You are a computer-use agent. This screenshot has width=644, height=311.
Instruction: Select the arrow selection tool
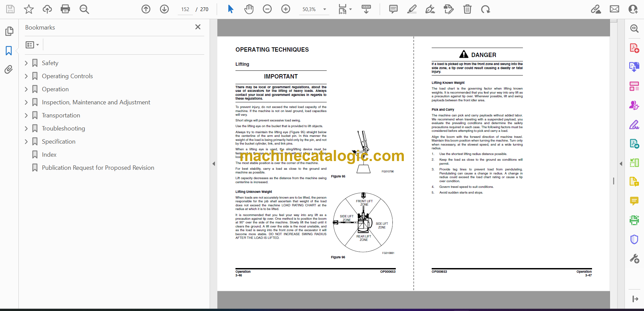click(230, 9)
